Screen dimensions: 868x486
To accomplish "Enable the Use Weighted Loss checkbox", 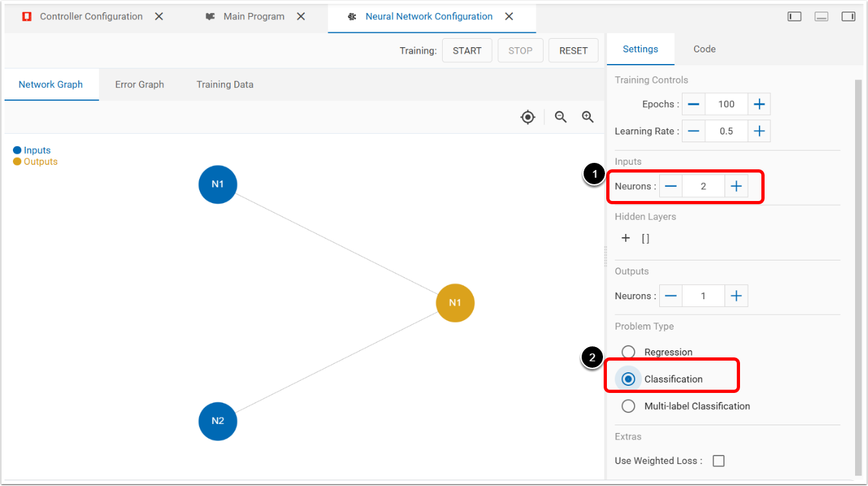I will coord(718,461).
